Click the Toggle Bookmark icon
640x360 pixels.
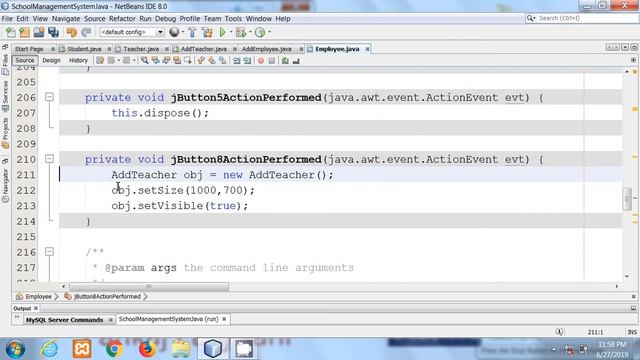pyautogui.click(x=223, y=60)
